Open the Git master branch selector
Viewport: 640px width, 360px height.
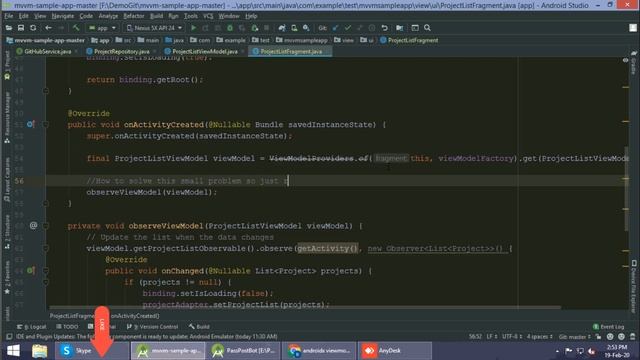click(x=574, y=337)
